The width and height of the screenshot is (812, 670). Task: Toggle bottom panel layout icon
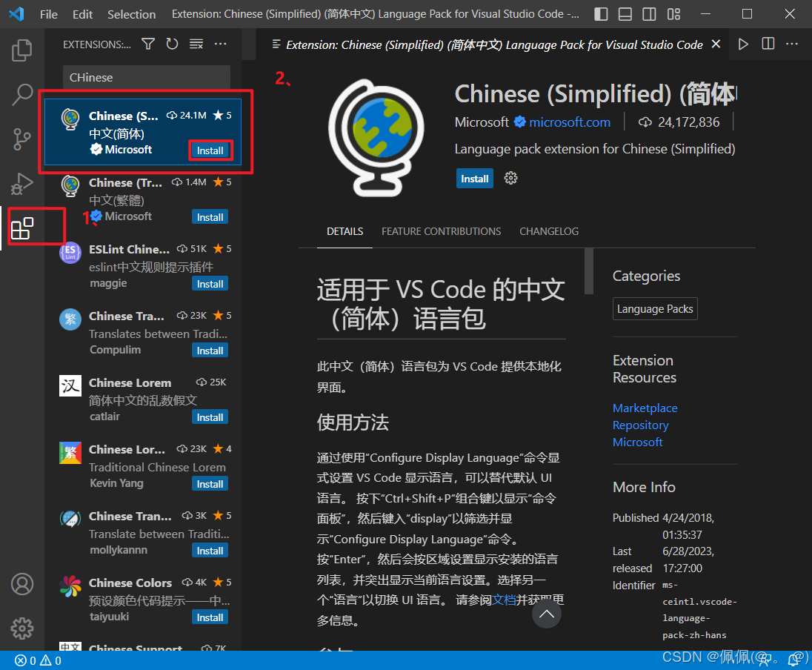click(625, 14)
